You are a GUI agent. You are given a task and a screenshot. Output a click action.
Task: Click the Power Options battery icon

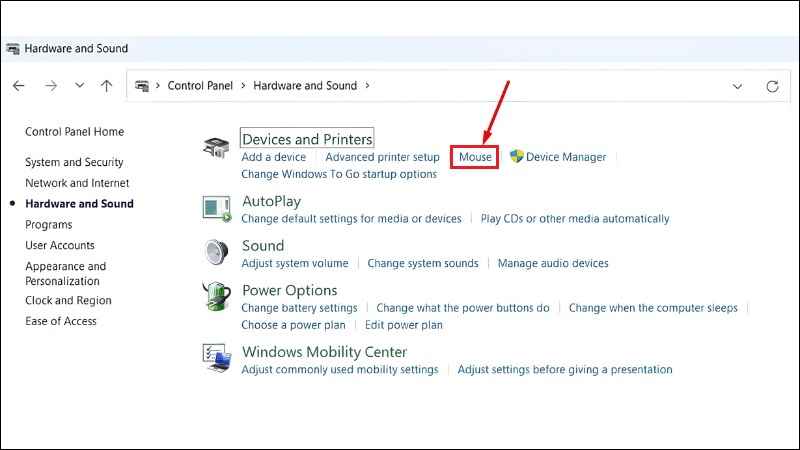click(217, 296)
